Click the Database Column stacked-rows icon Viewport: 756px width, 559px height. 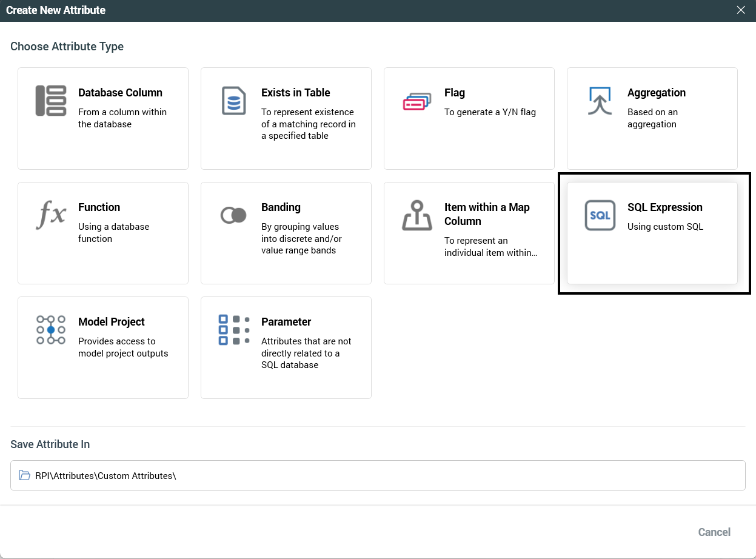pyautogui.click(x=51, y=101)
